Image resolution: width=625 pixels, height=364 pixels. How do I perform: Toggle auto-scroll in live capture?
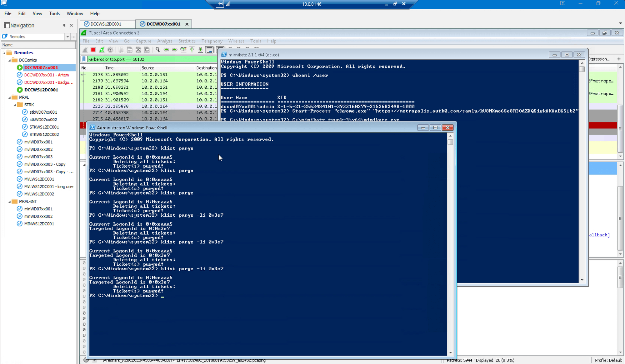click(x=209, y=50)
